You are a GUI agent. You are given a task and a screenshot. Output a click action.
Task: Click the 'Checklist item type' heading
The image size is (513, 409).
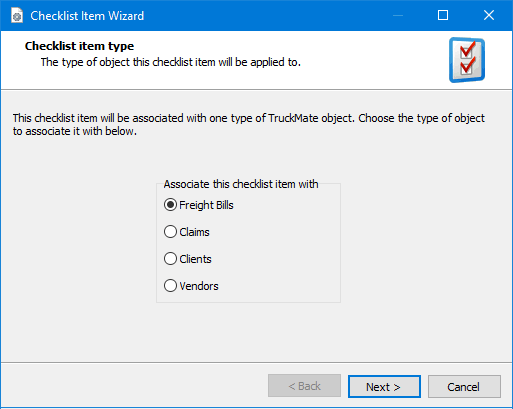pos(79,46)
